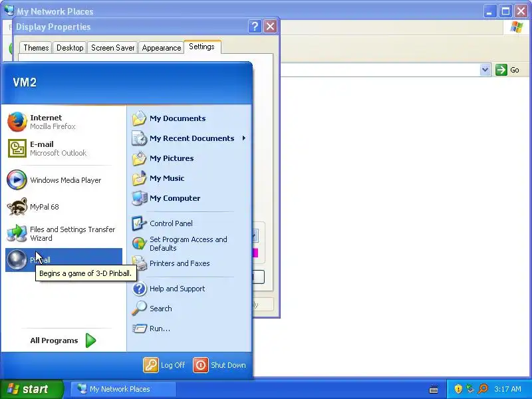Click the on-screen keyboard taskbar icon

[434, 389]
